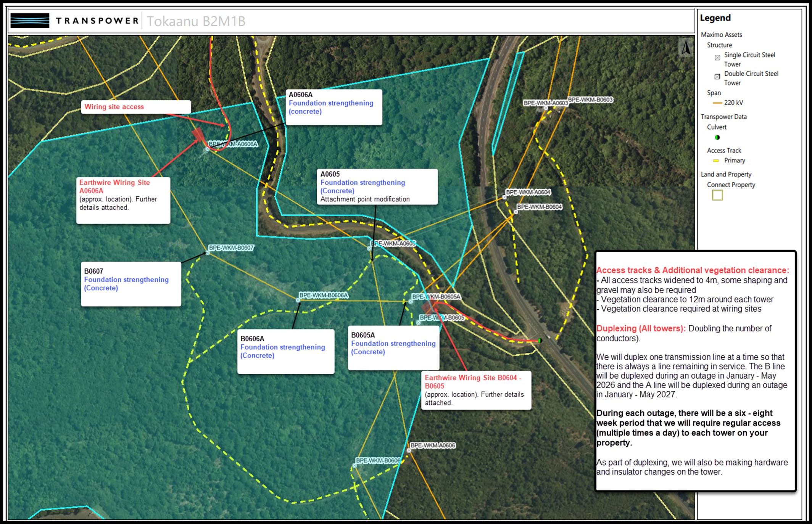
Task: Click the A0606A Foundation strengthening callout
Action: pyautogui.click(x=333, y=107)
